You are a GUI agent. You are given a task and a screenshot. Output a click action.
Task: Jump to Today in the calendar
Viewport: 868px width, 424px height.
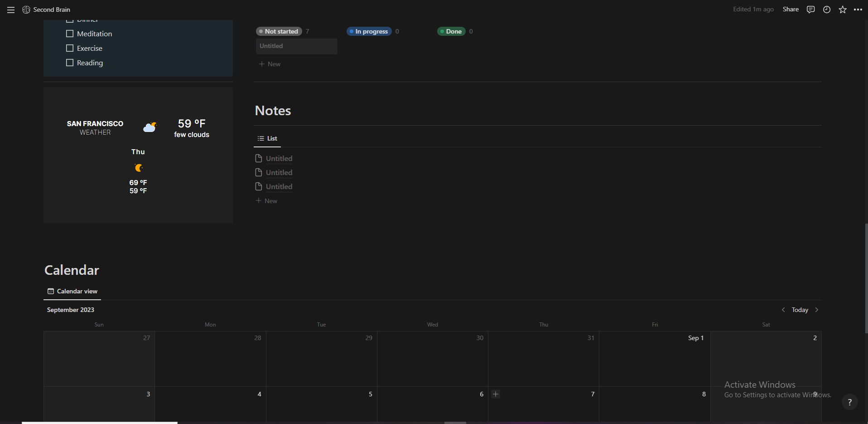[800, 310]
